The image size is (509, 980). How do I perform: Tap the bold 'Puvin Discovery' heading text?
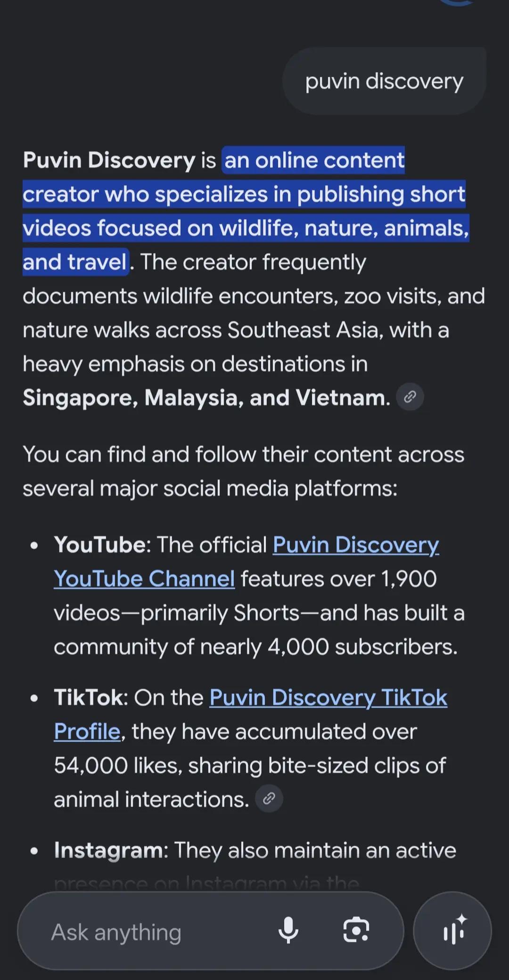coord(109,160)
